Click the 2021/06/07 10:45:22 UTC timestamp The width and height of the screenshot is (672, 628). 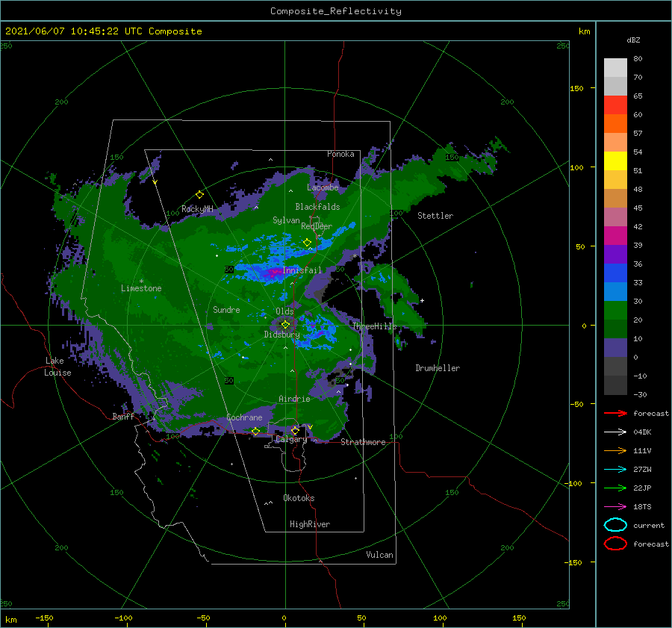(75, 31)
